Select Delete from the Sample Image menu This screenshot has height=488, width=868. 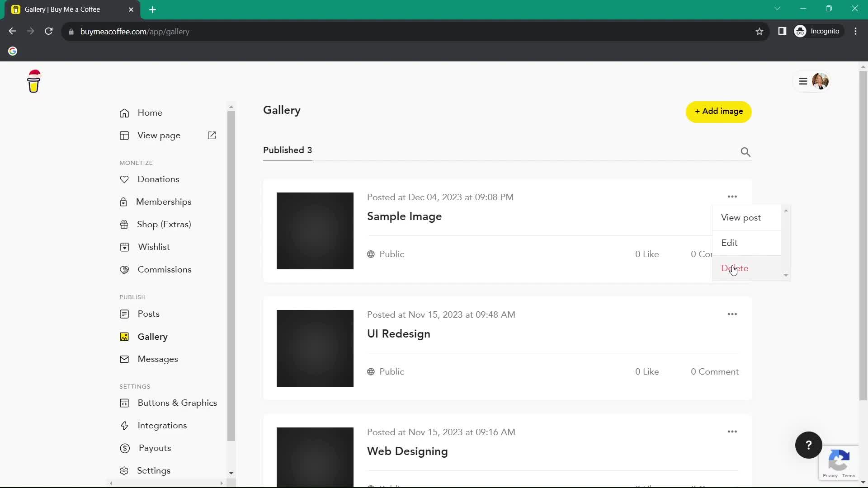(x=735, y=267)
